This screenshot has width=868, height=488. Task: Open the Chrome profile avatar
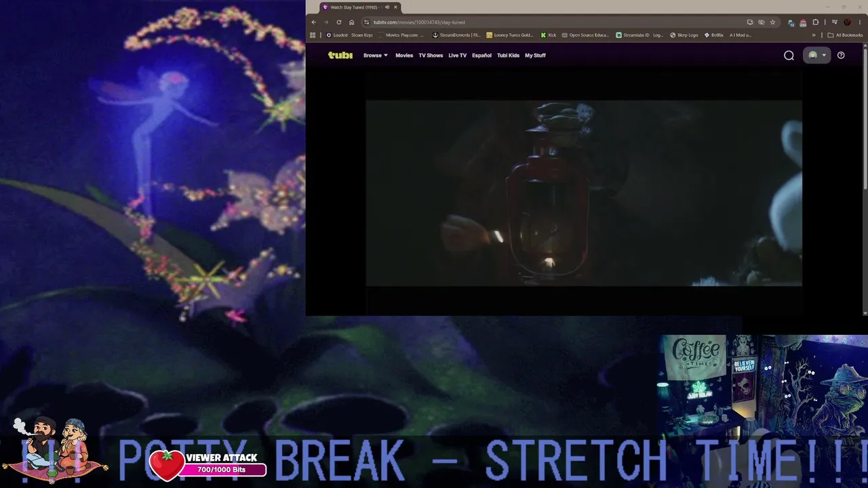point(847,22)
